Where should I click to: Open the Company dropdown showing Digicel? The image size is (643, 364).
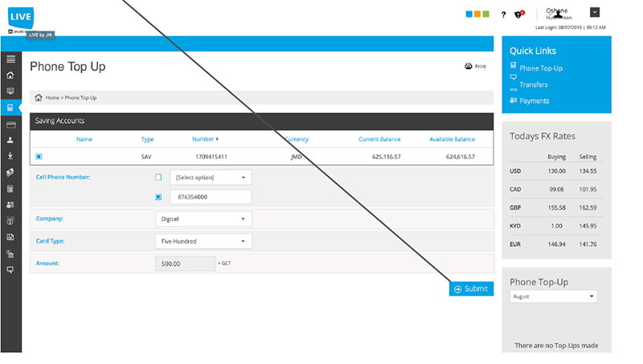click(x=203, y=219)
